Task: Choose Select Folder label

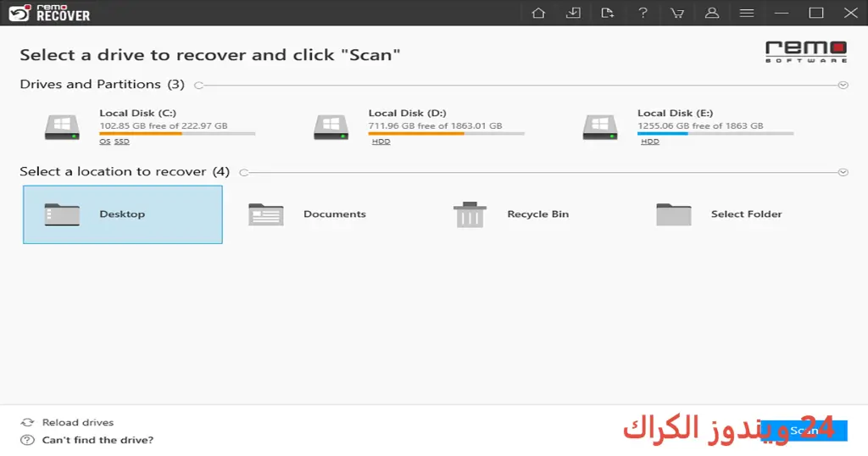Action: click(746, 214)
